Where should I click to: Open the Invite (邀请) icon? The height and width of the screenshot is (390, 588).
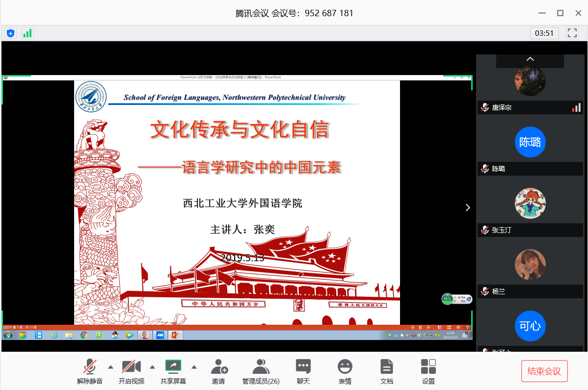pos(218,371)
